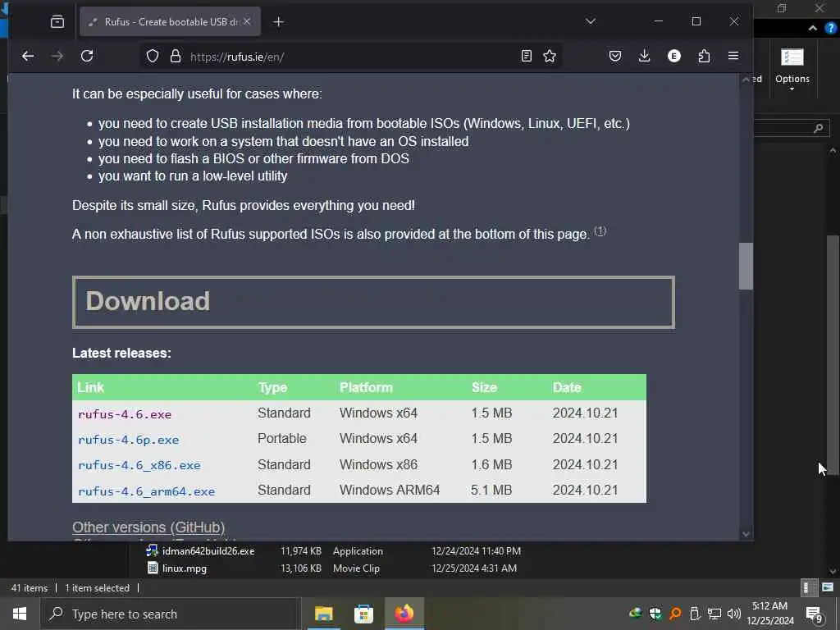Open Options dropdown in File Explorer ribbon
The width and height of the screenshot is (840, 630).
tap(792, 70)
